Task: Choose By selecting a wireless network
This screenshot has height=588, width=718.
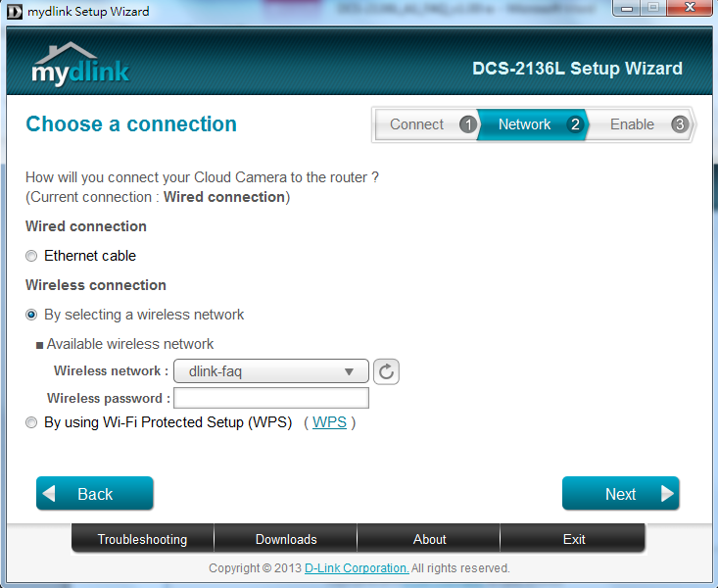Action: pos(32,315)
